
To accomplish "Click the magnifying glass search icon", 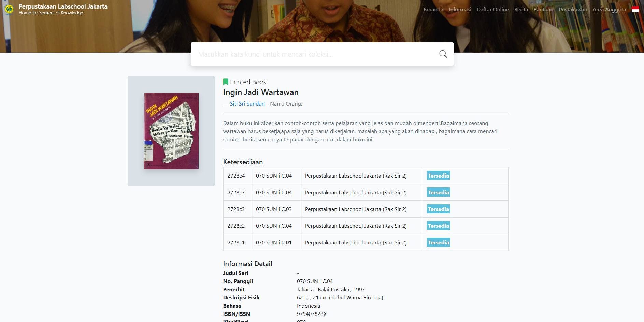I will [443, 54].
